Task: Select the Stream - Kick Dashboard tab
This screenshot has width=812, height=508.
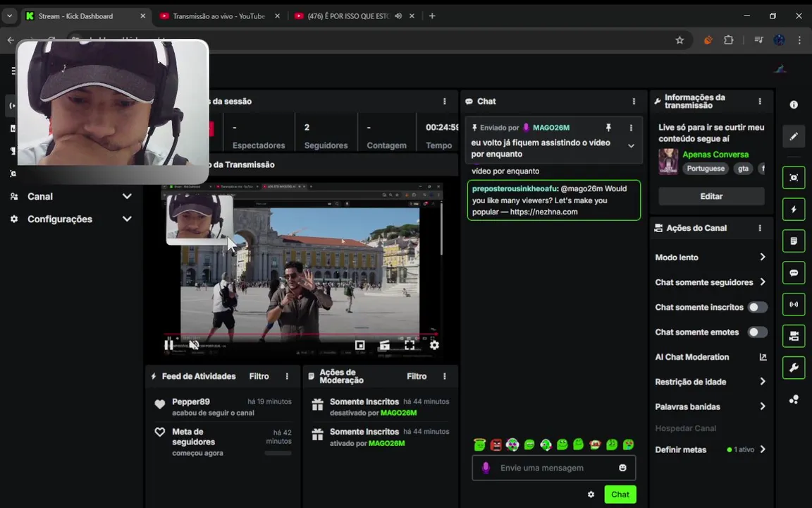Action: (x=85, y=16)
